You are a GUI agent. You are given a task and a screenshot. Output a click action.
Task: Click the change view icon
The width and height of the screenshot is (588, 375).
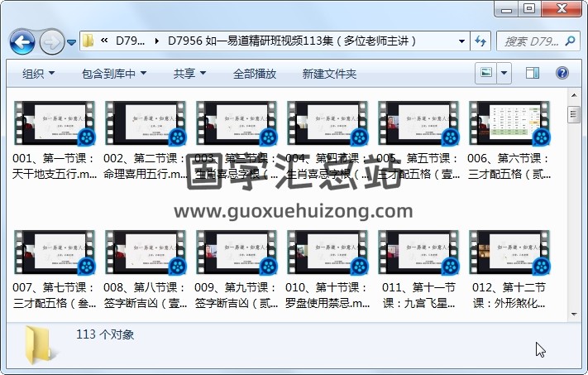click(x=485, y=74)
